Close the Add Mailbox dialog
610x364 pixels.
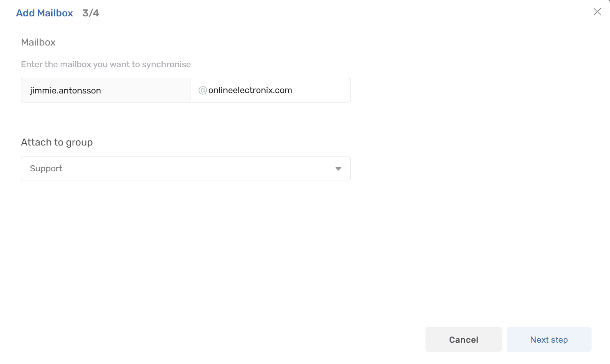(x=597, y=12)
